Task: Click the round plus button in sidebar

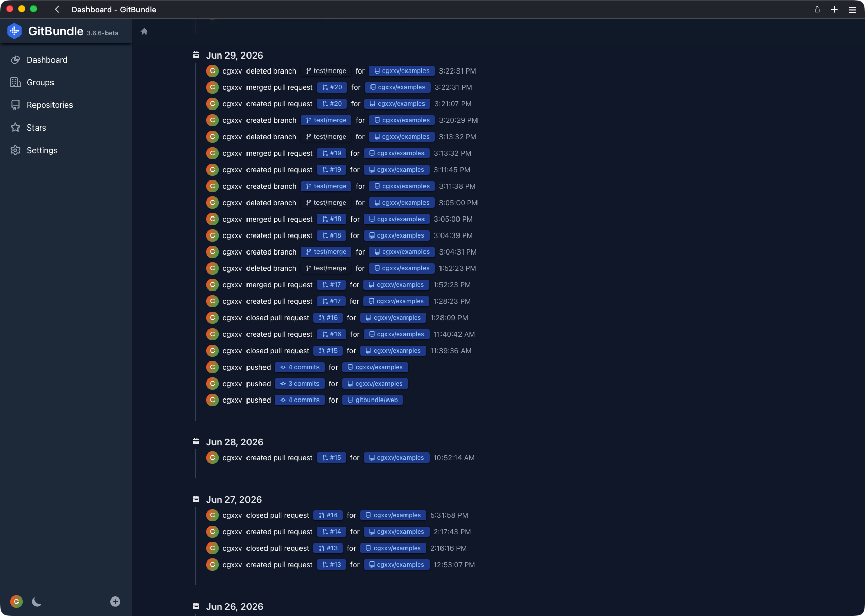Action: click(x=115, y=602)
